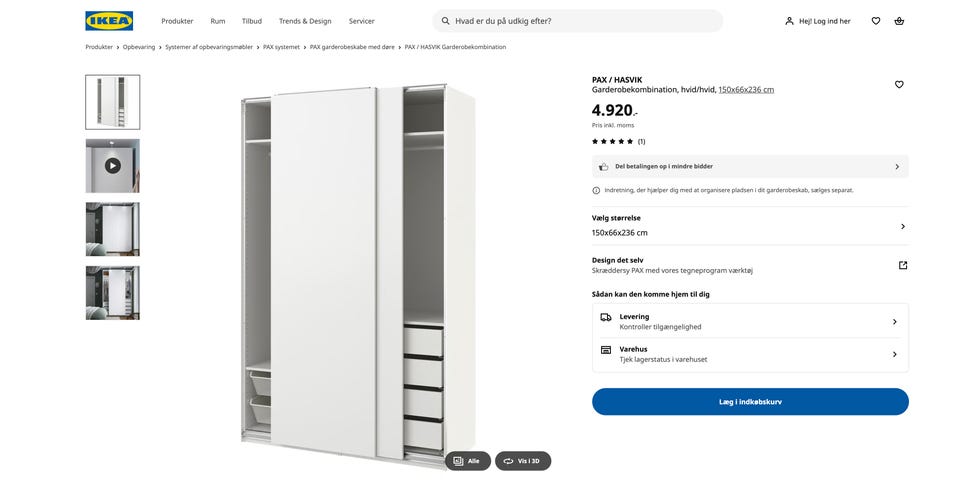This screenshot has height=503, width=960.
Task: Click the profile icon next to Log ind
Action: tap(789, 20)
